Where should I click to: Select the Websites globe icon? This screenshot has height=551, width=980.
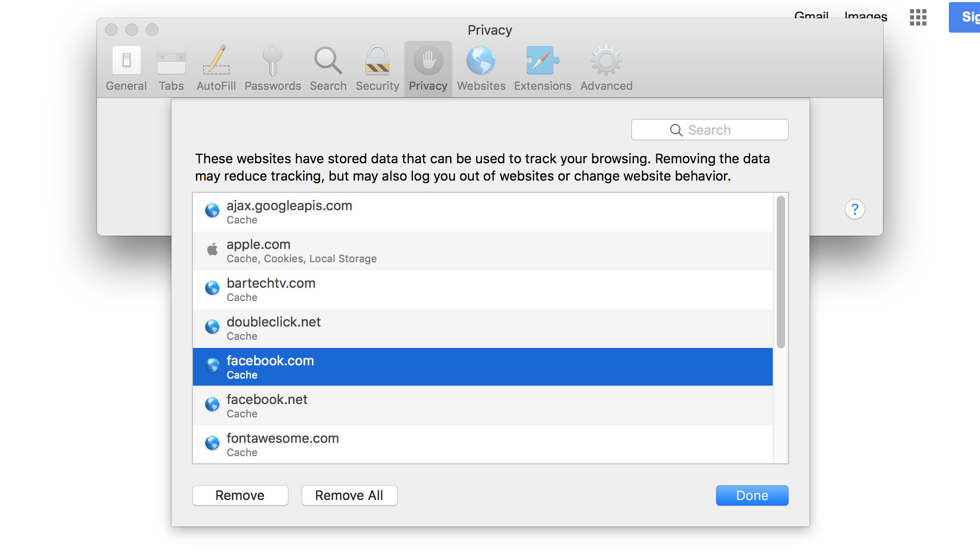coord(480,67)
